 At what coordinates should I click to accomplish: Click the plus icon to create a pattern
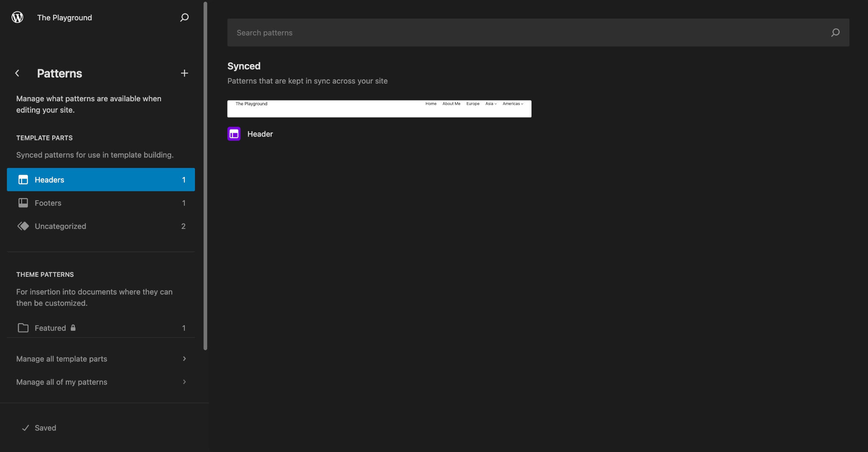(184, 73)
